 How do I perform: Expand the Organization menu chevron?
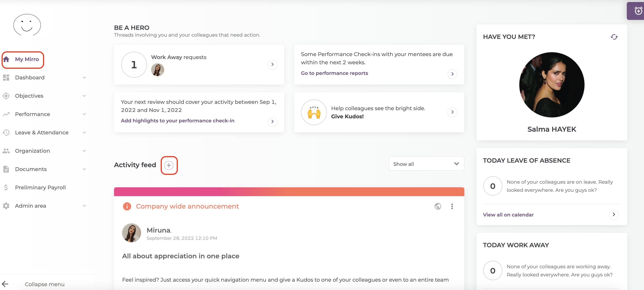[x=84, y=151]
